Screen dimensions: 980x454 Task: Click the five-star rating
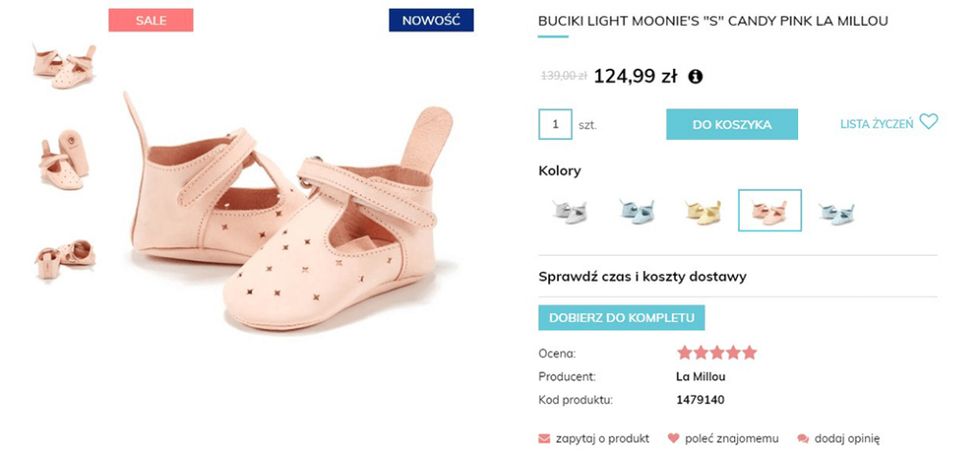pyautogui.click(x=717, y=352)
